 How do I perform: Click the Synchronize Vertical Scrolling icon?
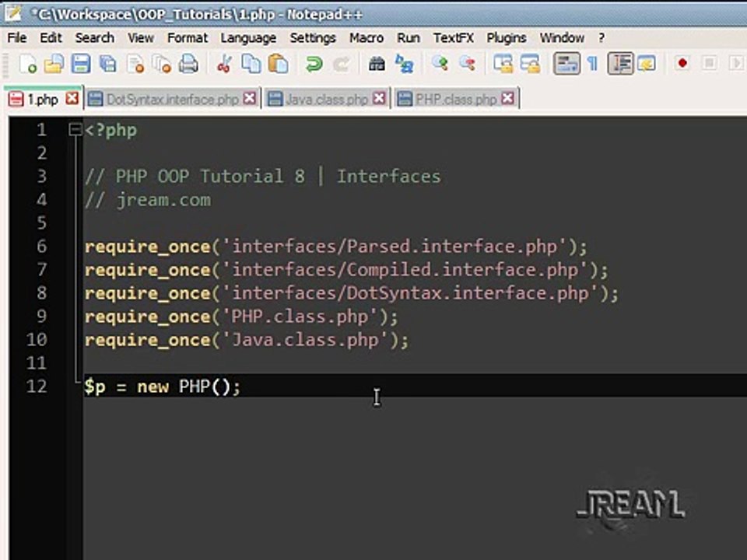(503, 63)
